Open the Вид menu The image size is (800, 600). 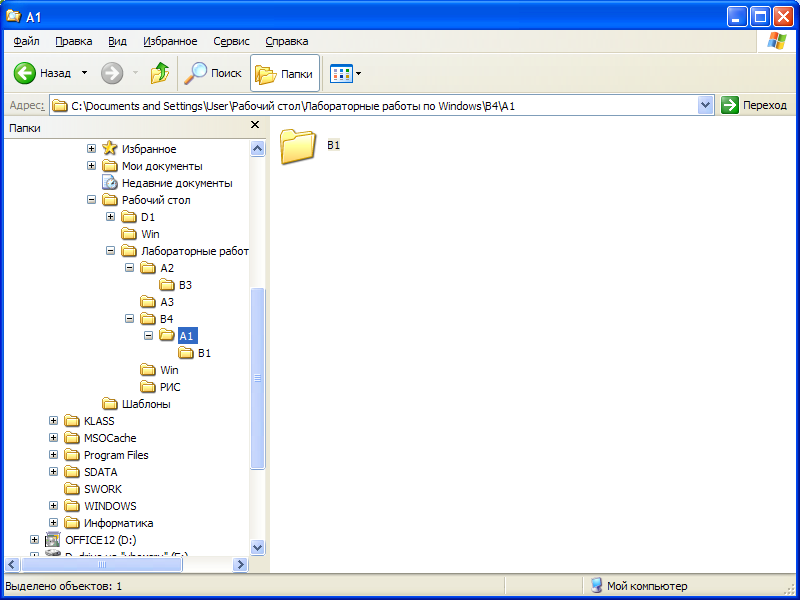(x=117, y=41)
